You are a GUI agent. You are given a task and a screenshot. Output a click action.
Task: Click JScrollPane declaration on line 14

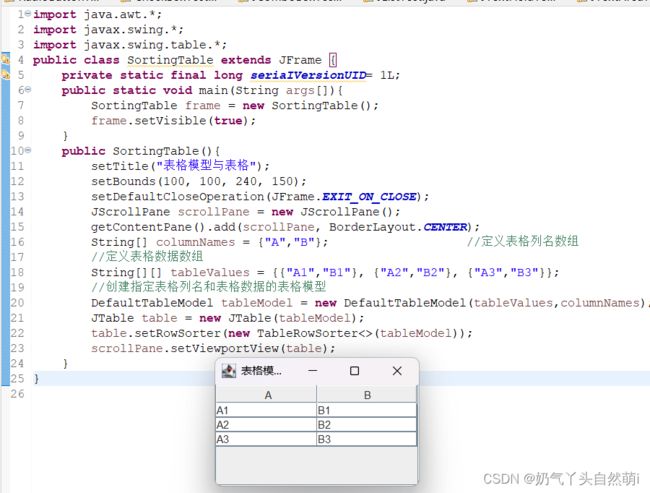click(x=246, y=211)
